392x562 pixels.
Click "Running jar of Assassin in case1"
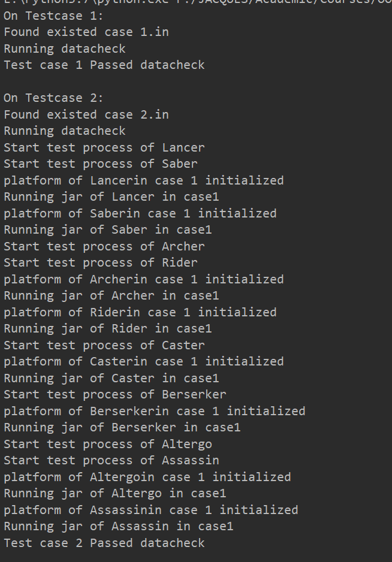coord(118,526)
